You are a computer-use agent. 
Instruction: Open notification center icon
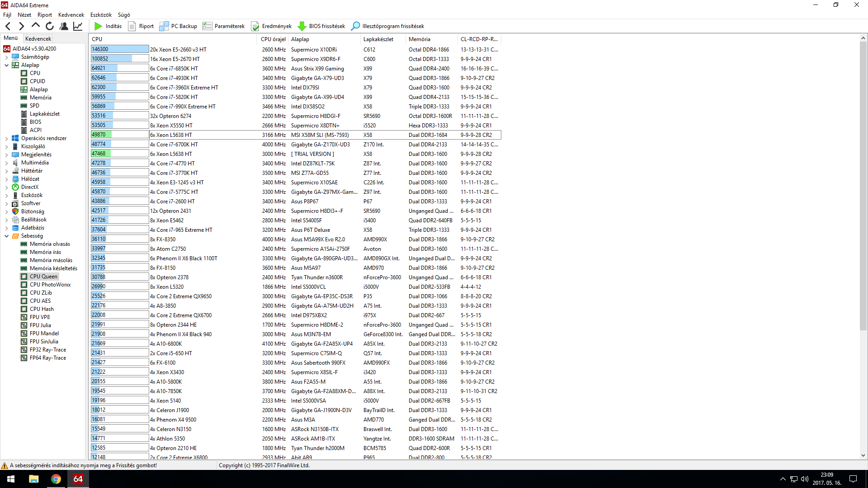tap(853, 479)
